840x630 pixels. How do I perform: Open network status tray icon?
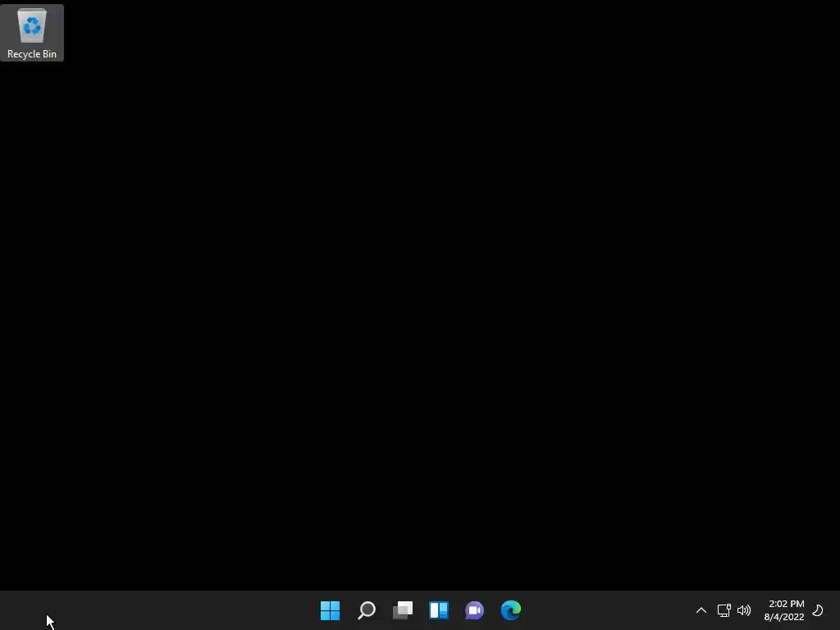[x=724, y=610]
